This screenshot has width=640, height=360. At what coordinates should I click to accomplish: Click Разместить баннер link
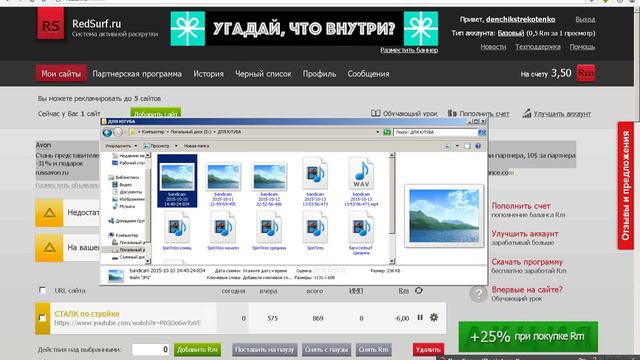coord(409,50)
